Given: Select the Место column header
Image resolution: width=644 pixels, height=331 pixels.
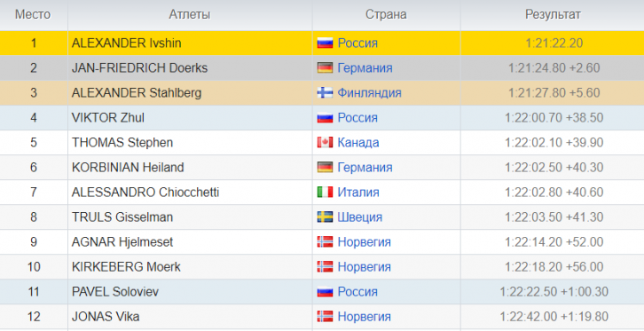Looking at the screenshot, I should [x=34, y=14].
